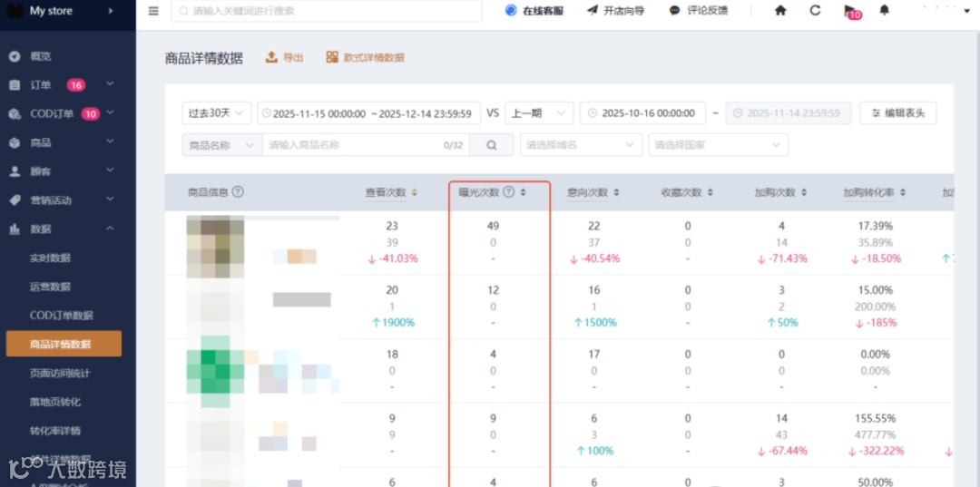
Task: Sort by 查看次数 column arrows
Action: point(414,193)
